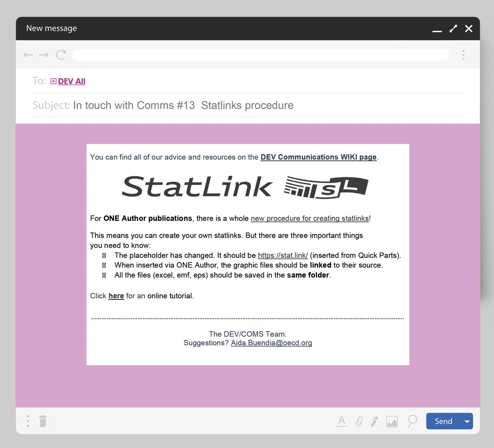Open the overflow menu beside the address bar
The width and height of the screenshot is (494, 448).
pyautogui.click(x=464, y=55)
